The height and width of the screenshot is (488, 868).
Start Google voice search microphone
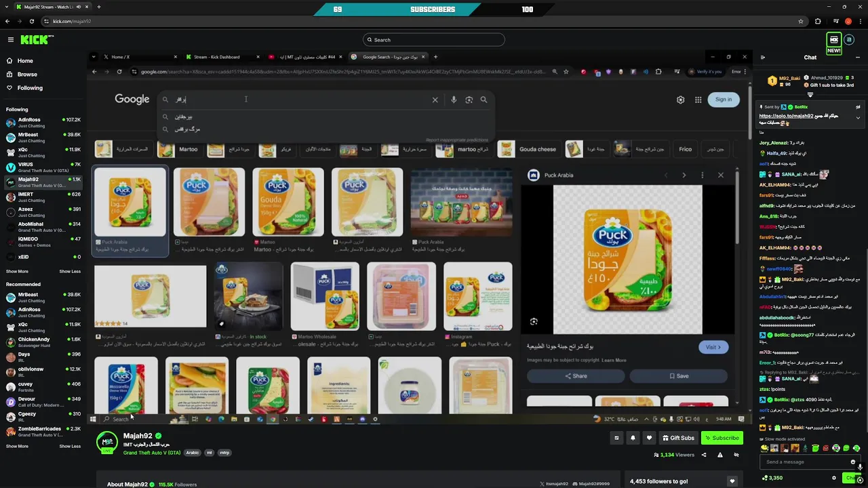coord(454,100)
